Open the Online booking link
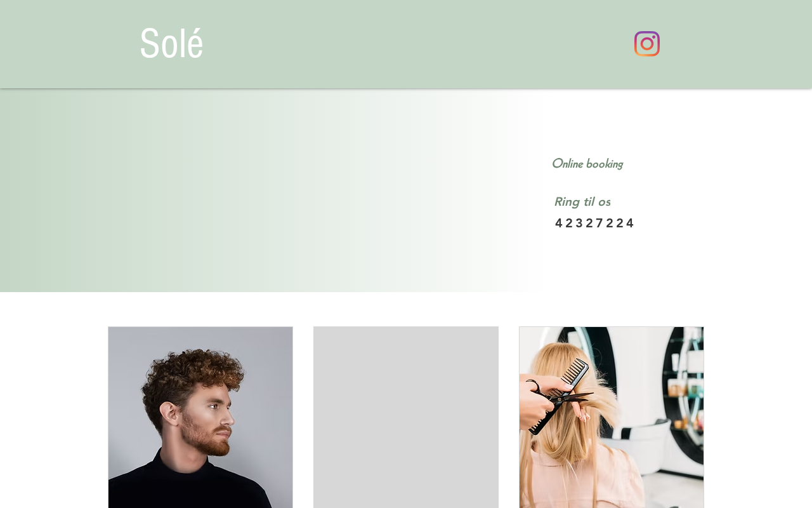Viewport: 812px width, 508px height. 587,164
